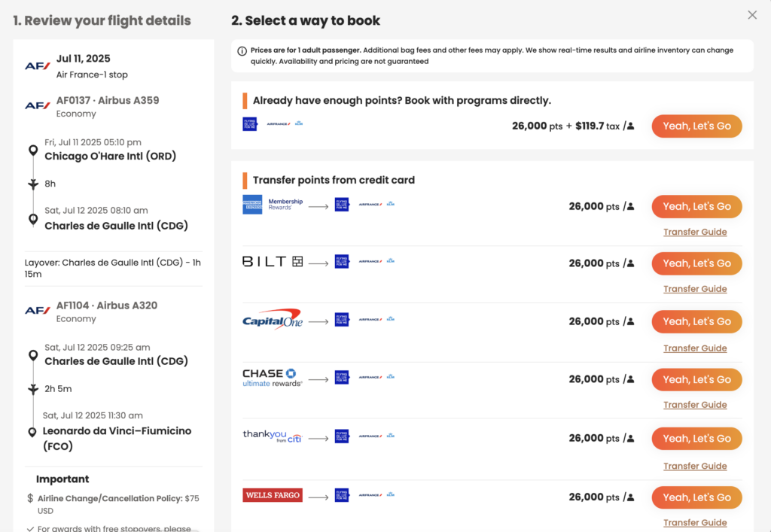Click the Capital One logo
The image size is (771, 532).
(273, 319)
